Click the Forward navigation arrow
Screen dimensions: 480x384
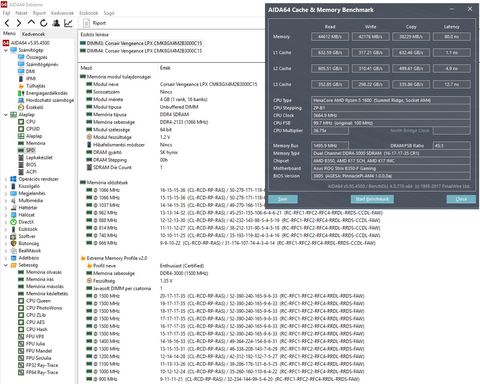click(19, 23)
